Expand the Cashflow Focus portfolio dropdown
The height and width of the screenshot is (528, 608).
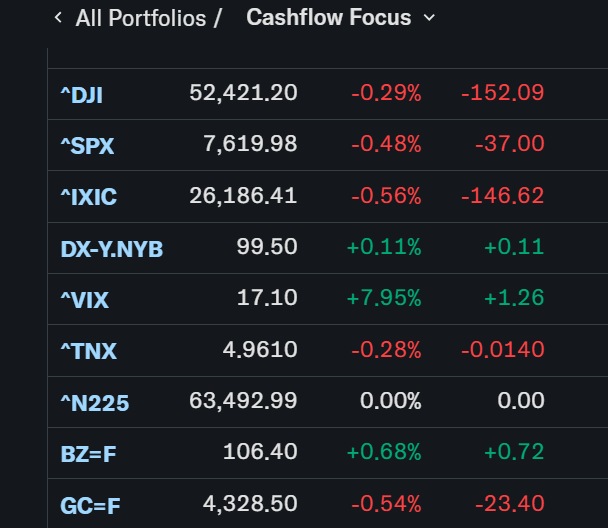click(x=341, y=17)
